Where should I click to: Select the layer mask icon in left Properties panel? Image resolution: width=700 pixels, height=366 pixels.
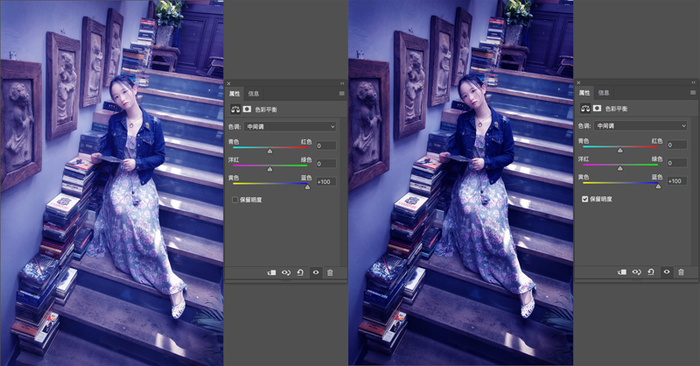(246, 109)
